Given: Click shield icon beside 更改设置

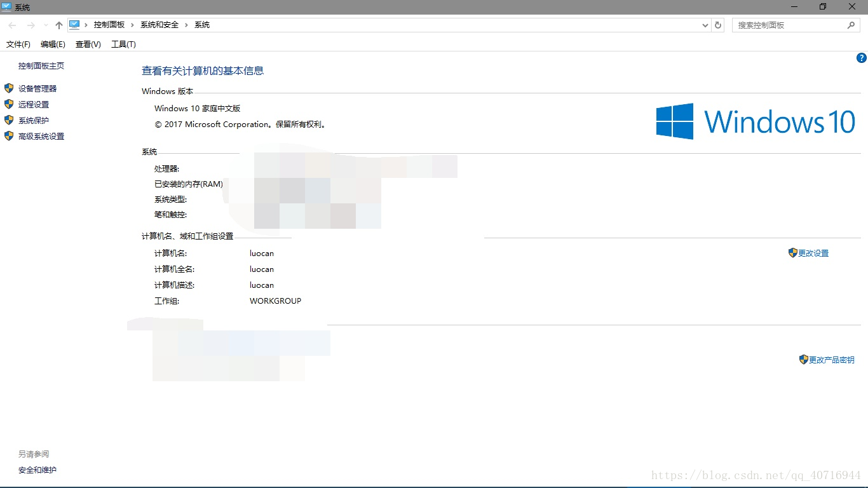Looking at the screenshot, I should (792, 253).
